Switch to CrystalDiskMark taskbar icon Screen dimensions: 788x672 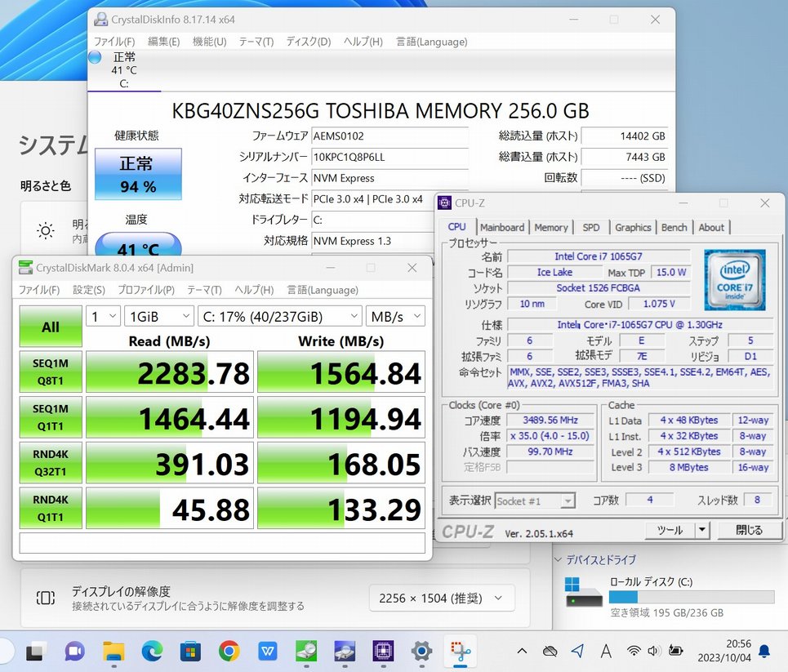coord(306,652)
